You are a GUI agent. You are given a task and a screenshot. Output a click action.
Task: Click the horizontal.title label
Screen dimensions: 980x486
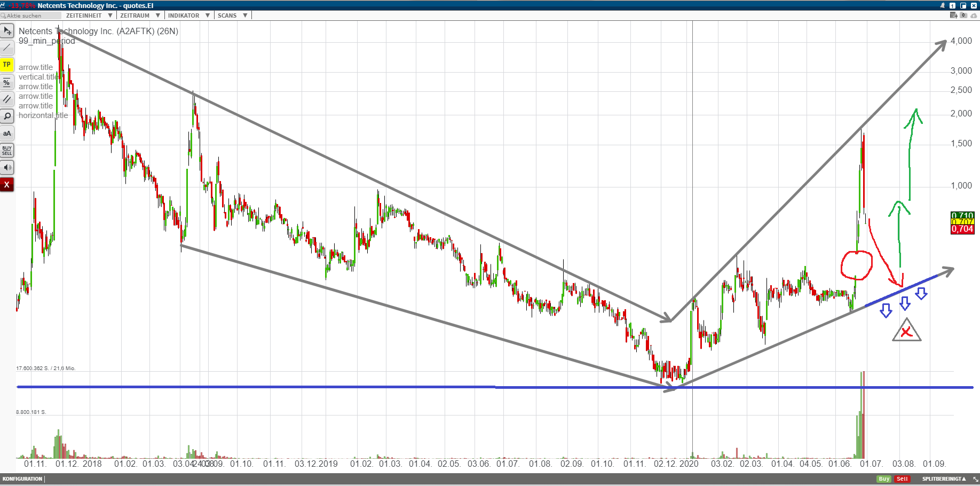(x=43, y=115)
